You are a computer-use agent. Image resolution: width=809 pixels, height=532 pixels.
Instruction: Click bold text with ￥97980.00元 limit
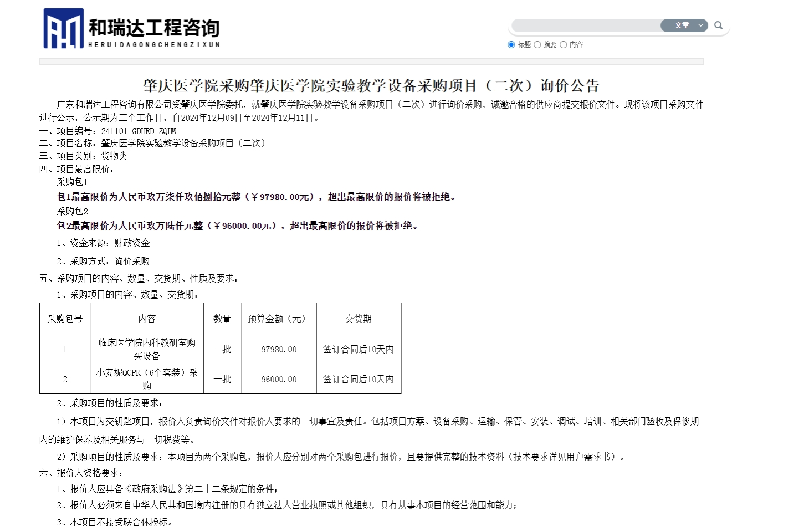click(x=256, y=197)
